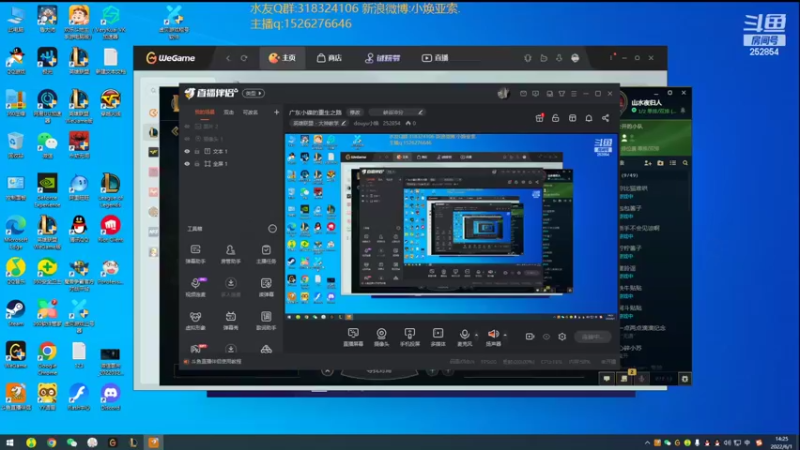Screen dimensions: 800x450
Task: Toggle visibility of the 摄像头 1 source
Action: click(x=187, y=139)
